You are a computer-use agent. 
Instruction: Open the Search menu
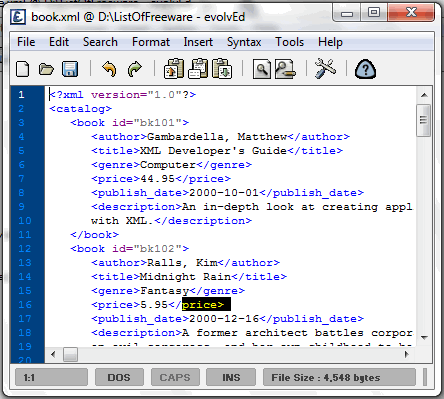click(100, 42)
